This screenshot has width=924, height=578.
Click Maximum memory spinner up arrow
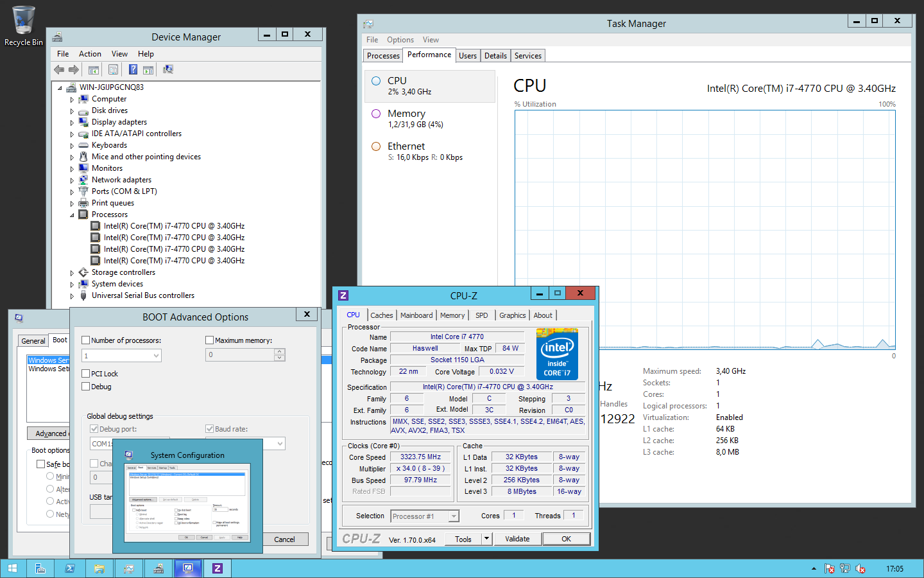279,351
